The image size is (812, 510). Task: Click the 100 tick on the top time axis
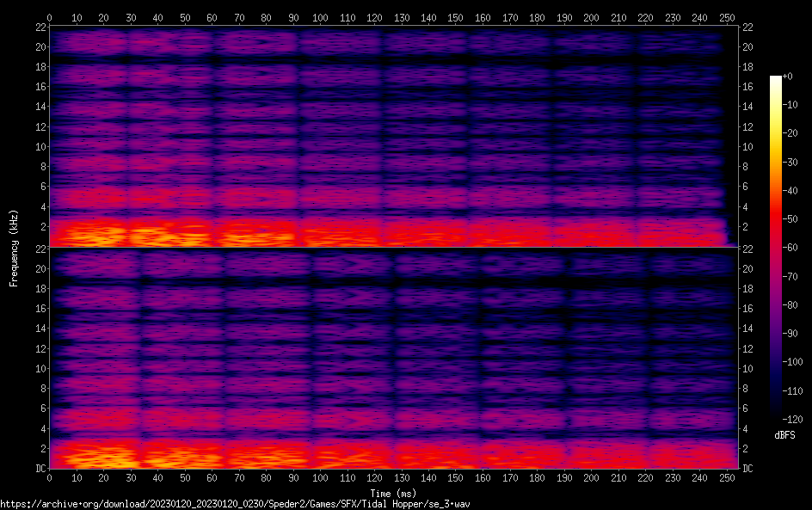pos(320,18)
